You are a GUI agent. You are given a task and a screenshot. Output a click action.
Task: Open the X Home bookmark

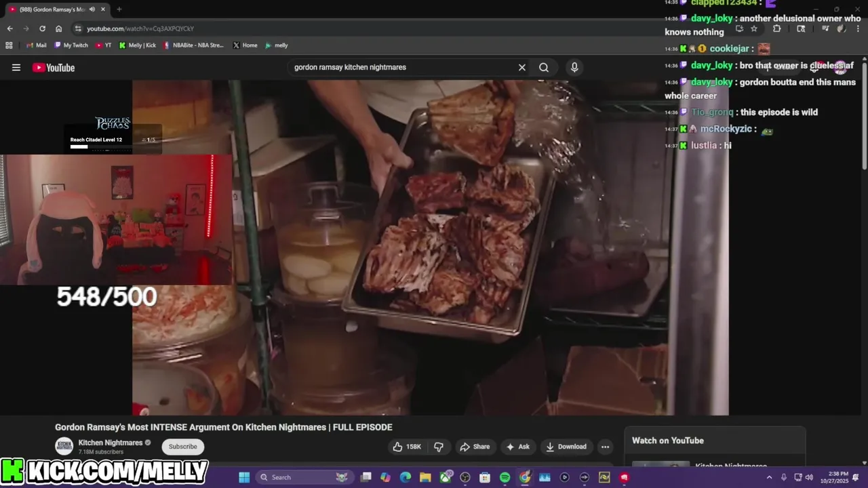(x=245, y=45)
